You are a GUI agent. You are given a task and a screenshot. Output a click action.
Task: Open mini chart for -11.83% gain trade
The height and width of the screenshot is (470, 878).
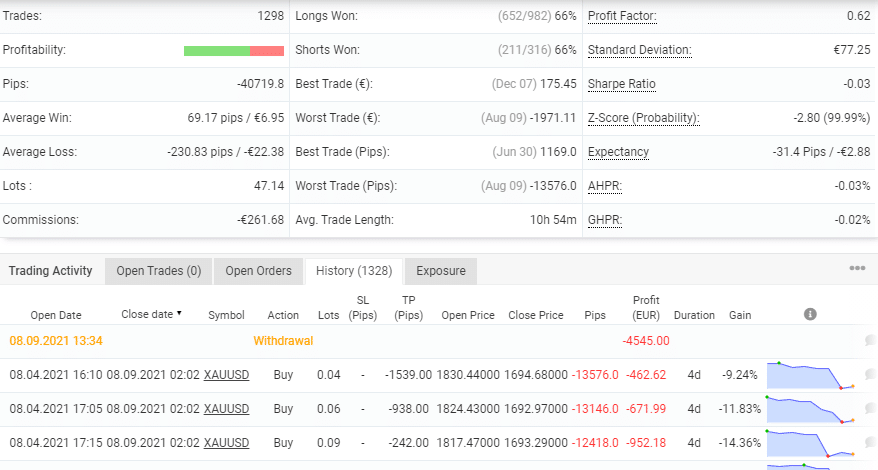click(x=810, y=409)
